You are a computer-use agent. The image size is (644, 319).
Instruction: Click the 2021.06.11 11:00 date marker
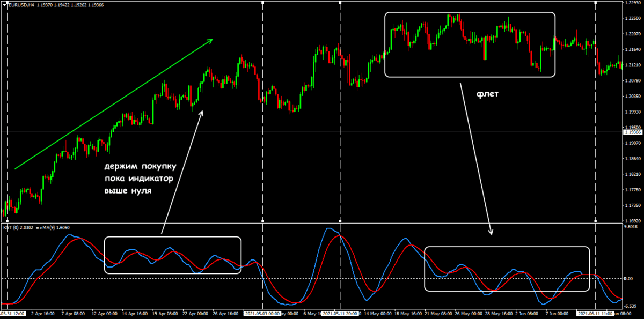[x=596, y=313]
